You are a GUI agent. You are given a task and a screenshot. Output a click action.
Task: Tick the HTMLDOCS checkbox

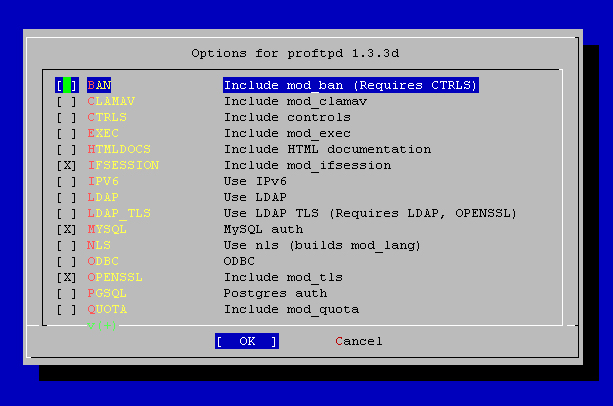pos(67,150)
